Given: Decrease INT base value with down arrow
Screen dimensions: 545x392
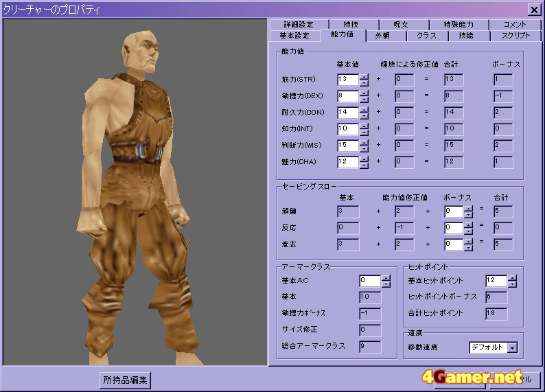Looking at the screenshot, I should click(x=364, y=132).
